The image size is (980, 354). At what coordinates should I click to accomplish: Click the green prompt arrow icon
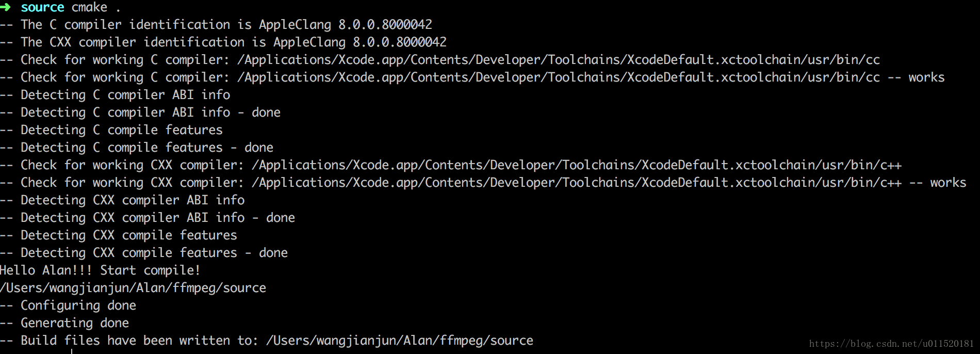tap(5, 7)
